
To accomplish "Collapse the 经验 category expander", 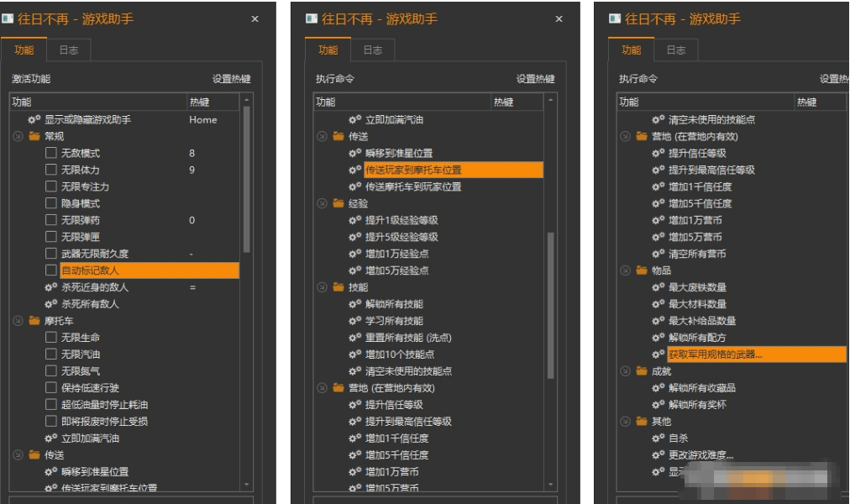I will point(322,203).
